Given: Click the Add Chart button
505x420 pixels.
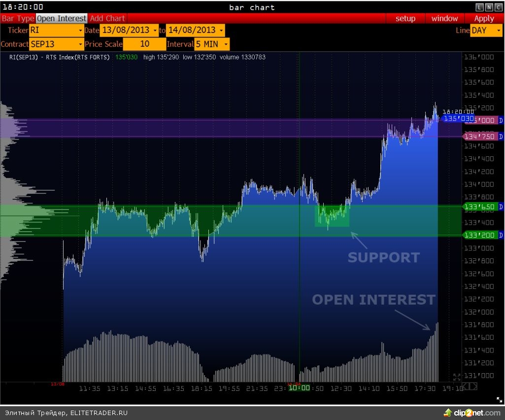Looking at the screenshot, I should click(107, 18).
